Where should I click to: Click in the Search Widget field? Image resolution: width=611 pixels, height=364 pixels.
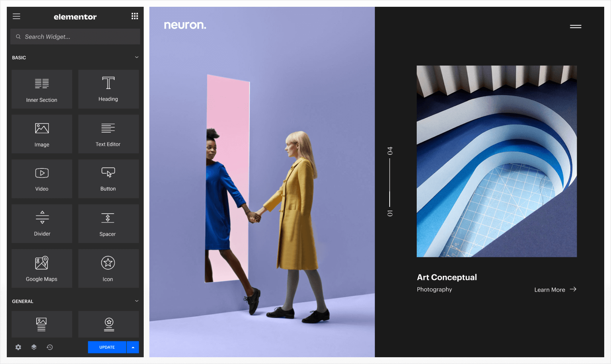pos(75,37)
